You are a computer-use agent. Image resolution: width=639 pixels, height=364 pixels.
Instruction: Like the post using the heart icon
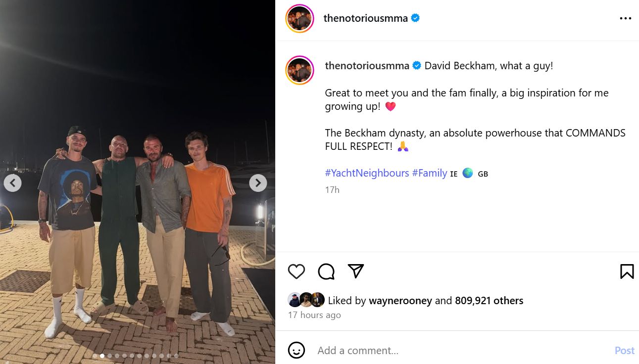click(x=296, y=271)
